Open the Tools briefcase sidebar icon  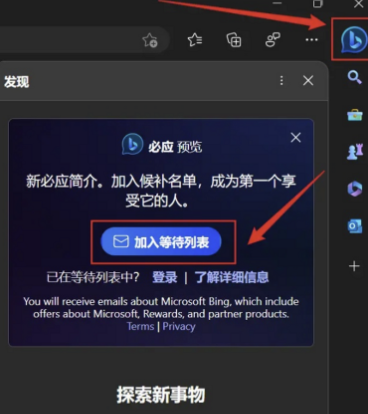pos(355,115)
